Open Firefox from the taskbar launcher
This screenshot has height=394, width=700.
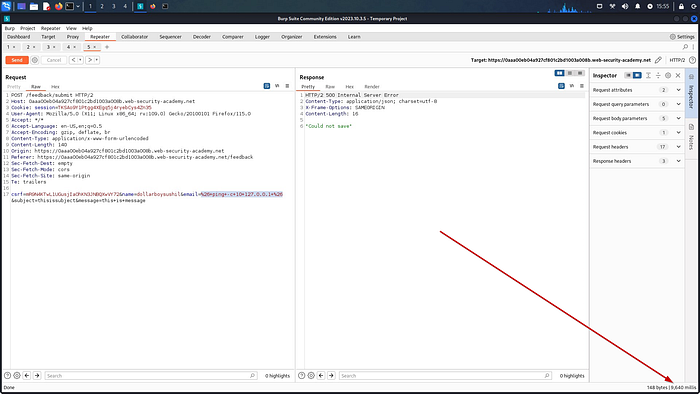click(58, 6)
